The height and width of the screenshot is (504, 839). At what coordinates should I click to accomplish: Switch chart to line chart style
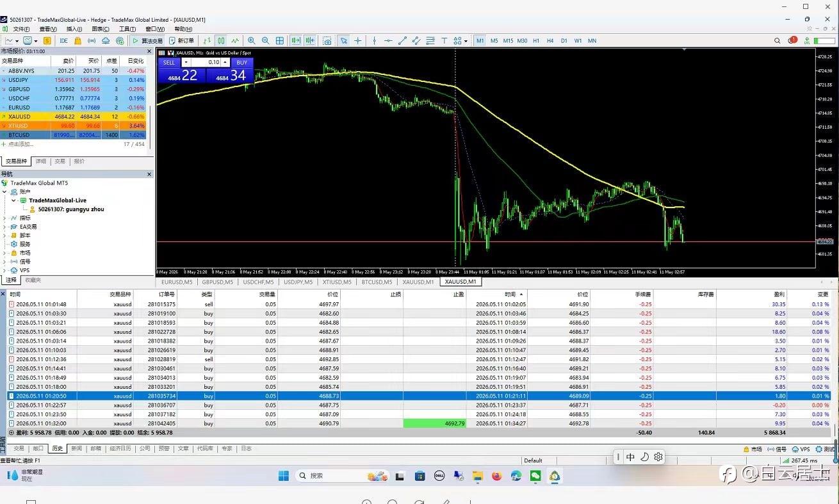235,40
